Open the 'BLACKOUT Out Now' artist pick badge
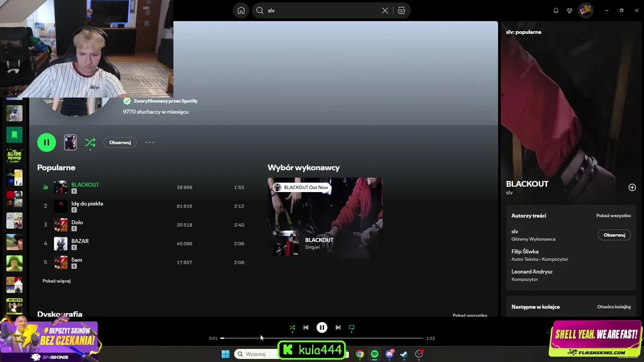The width and height of the screenshot is (644, 362). pos(301,188)
